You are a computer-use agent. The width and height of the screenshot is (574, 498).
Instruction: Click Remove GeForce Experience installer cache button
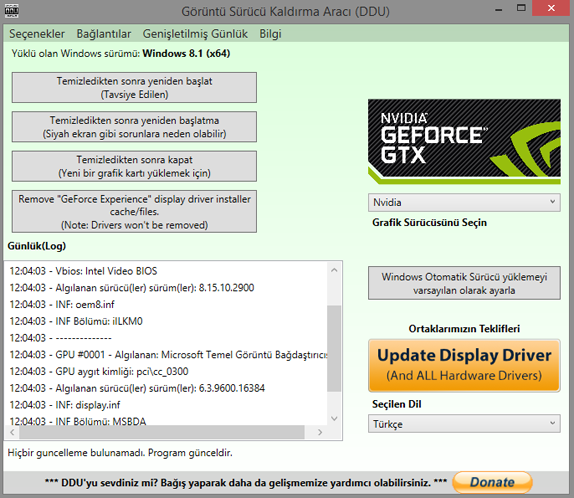(x=134, y=212)
